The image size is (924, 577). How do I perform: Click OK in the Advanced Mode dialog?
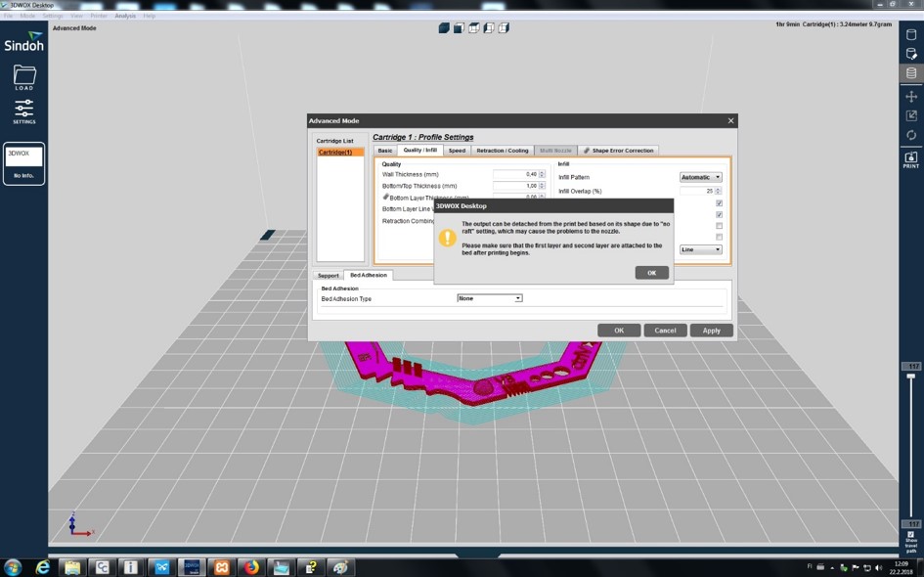tap(619, 330)
